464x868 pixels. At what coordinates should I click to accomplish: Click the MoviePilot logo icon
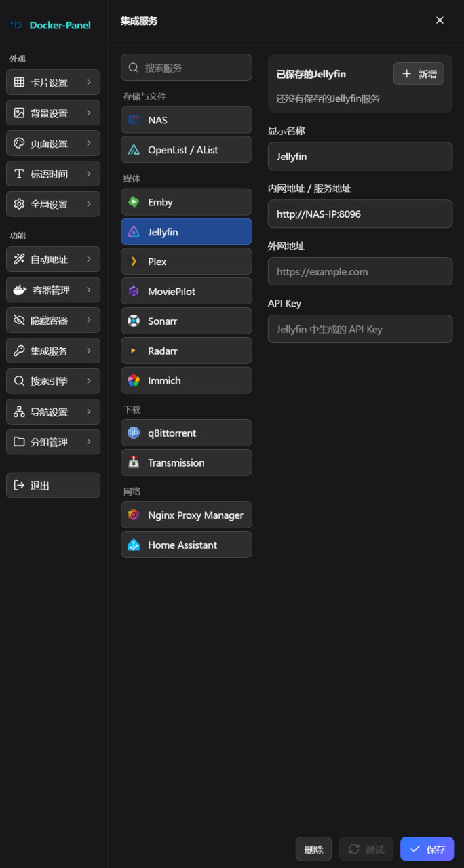pos(134,292)
